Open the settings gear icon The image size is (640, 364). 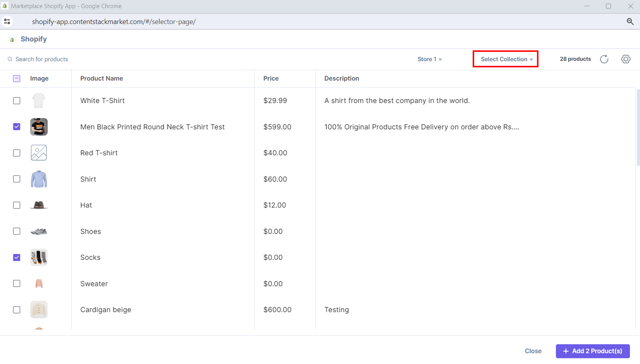(625, 59)
